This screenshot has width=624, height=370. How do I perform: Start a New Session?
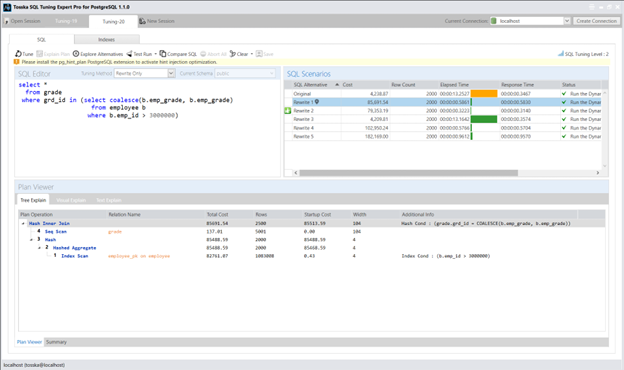(x=157, y=21)
